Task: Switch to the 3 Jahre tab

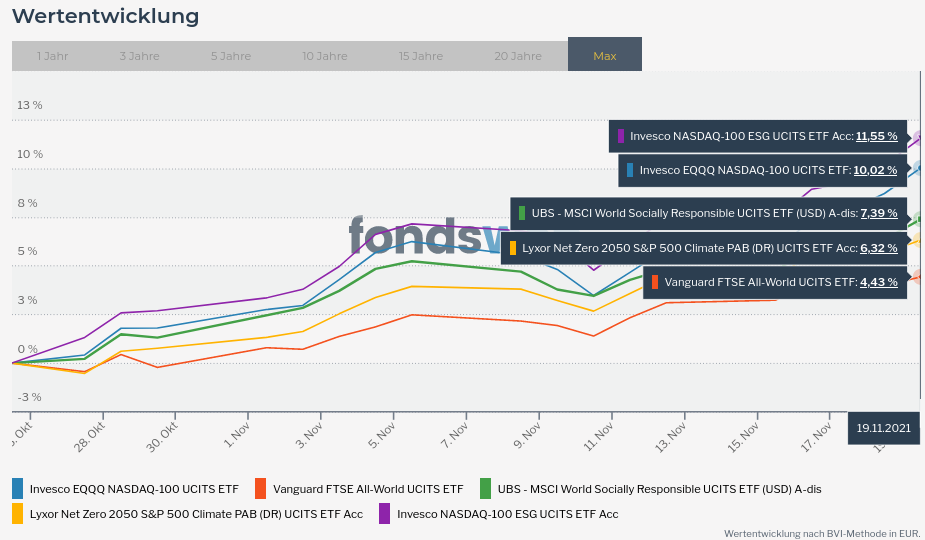Action: [x=139, y=56]
